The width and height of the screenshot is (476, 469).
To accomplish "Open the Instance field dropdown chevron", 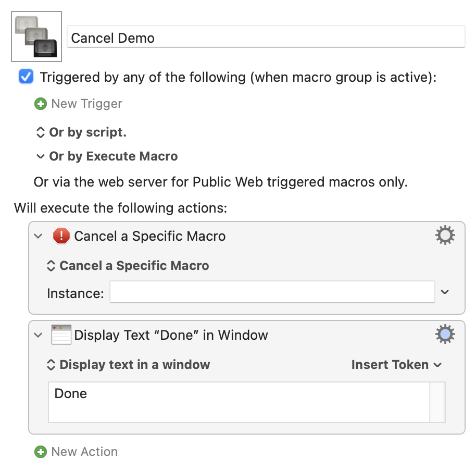I will point(445,292).
